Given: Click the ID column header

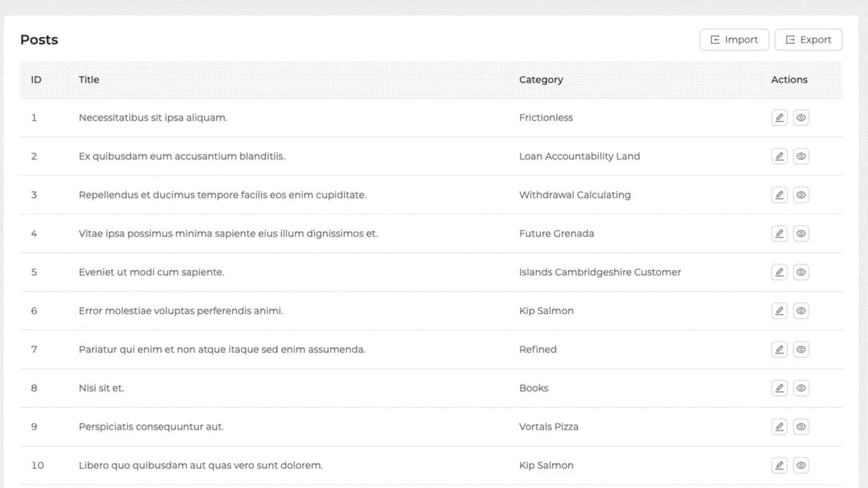Looking at the screenshot, I should [36, 79].
